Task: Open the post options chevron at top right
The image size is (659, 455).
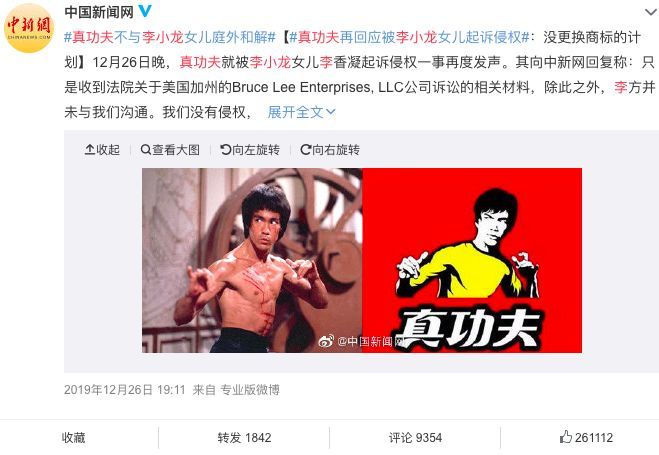Action: 651,12
